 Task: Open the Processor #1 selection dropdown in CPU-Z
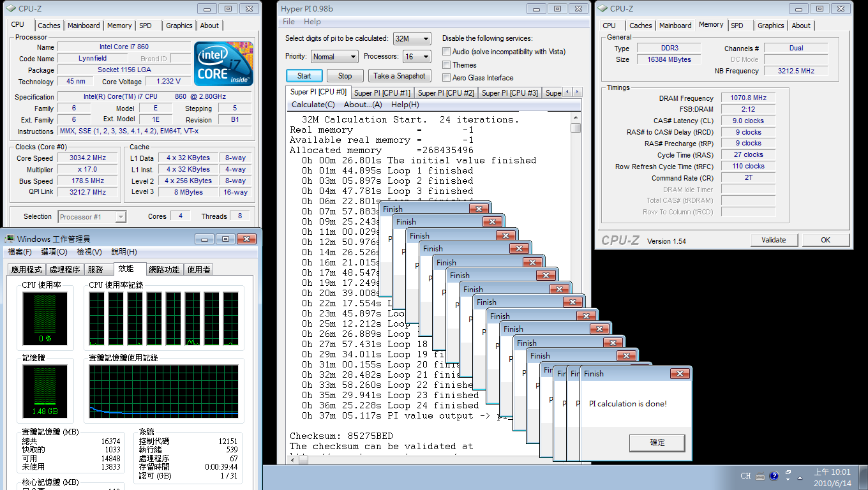(92, 217)
